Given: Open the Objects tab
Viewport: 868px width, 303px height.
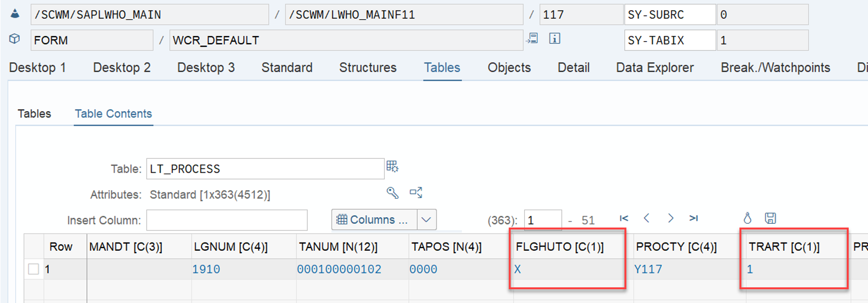Looking at the screenshot, I should pos(509,68).
